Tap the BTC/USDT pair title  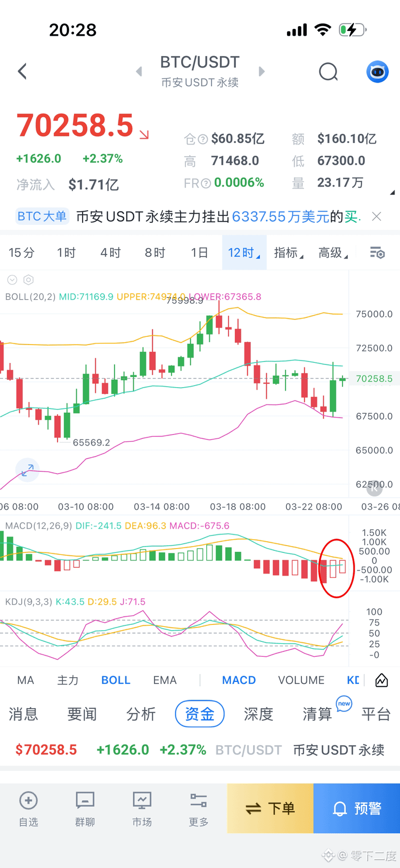200,62
